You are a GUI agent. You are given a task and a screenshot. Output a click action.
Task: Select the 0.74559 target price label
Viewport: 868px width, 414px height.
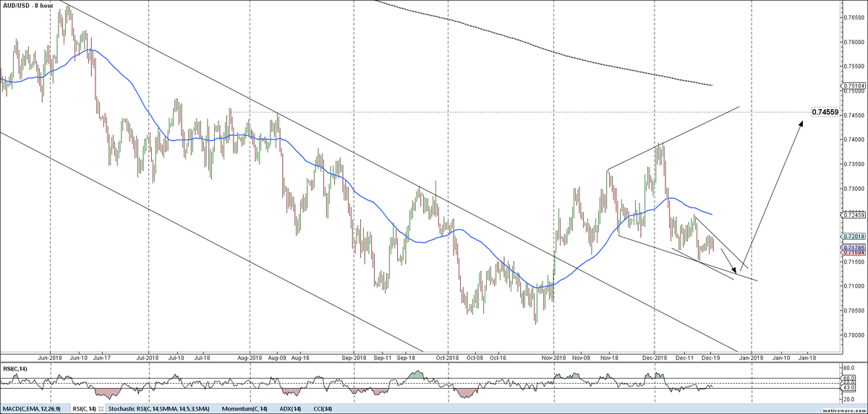click(x=825, y=112)
